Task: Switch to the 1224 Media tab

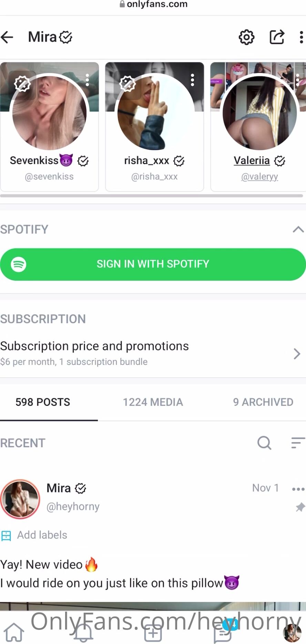Action: pyautogui.click(x=153, y=402)
